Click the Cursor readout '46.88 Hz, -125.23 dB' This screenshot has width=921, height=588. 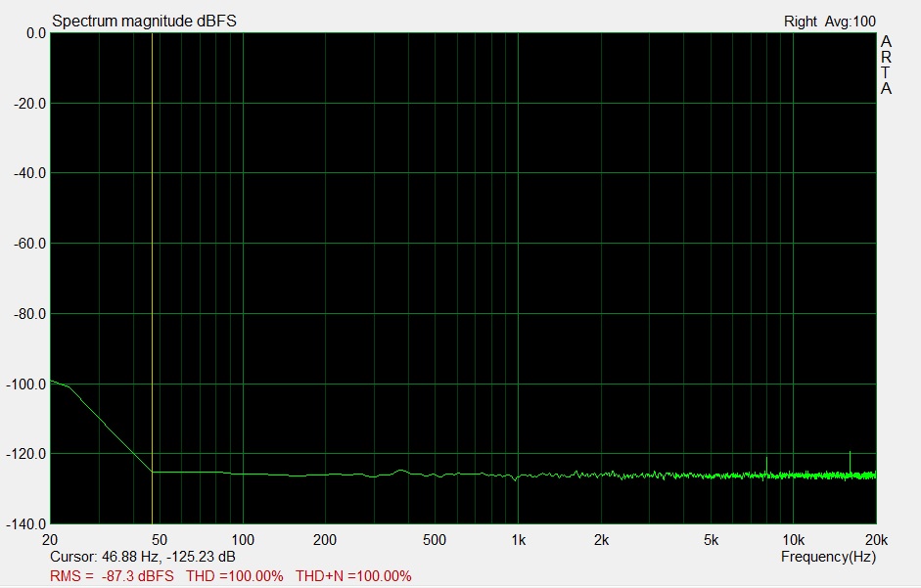[168, 557]
